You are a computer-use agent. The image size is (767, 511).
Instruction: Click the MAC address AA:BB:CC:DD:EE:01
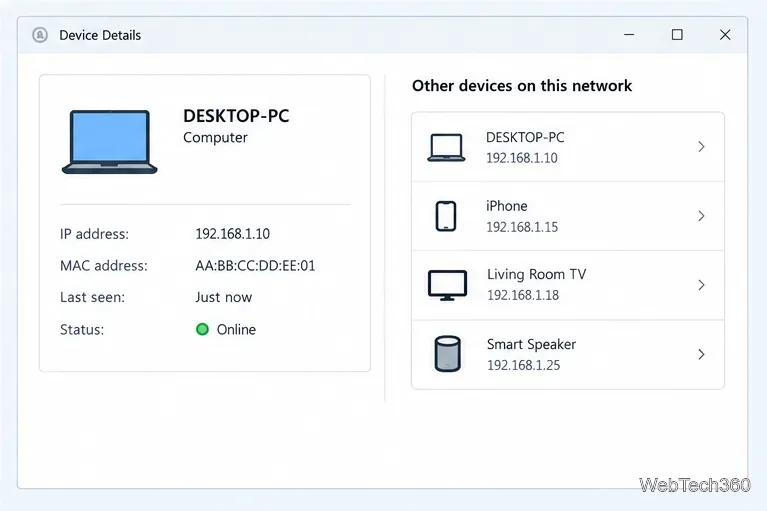(x=255, y=266)
